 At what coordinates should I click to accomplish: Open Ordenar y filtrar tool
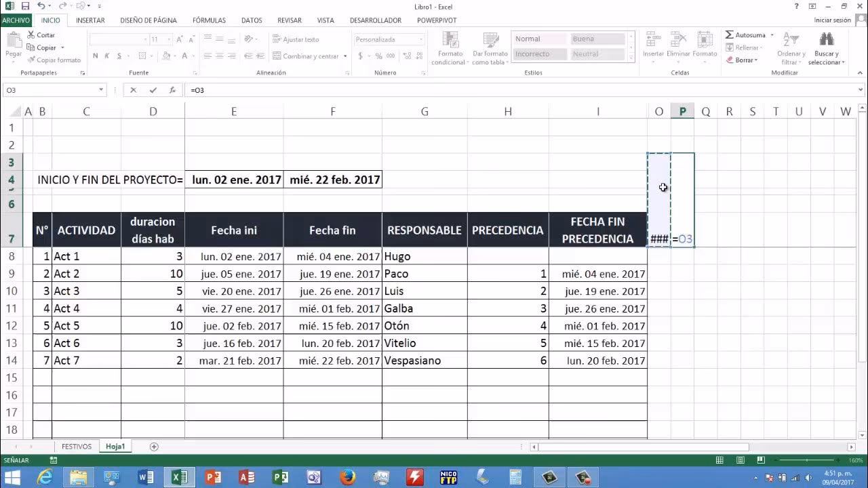tap(790, 47)
